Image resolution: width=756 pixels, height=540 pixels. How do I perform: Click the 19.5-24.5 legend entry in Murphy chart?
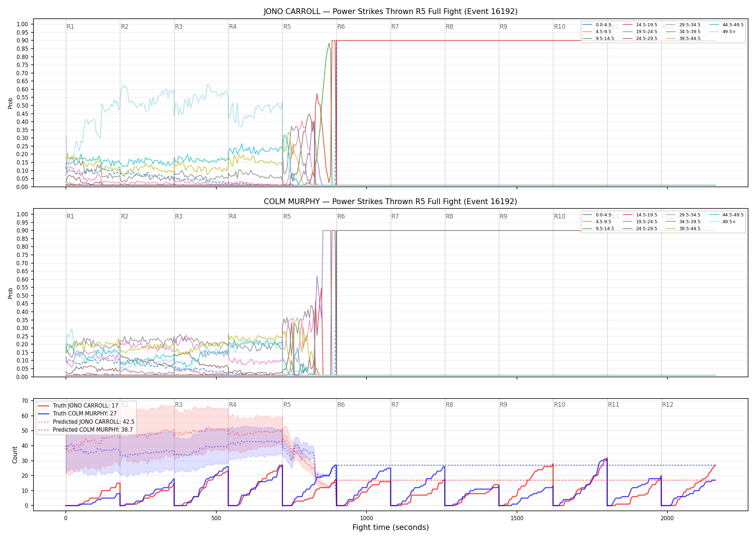pyautogui.click(x=640, y=222)
